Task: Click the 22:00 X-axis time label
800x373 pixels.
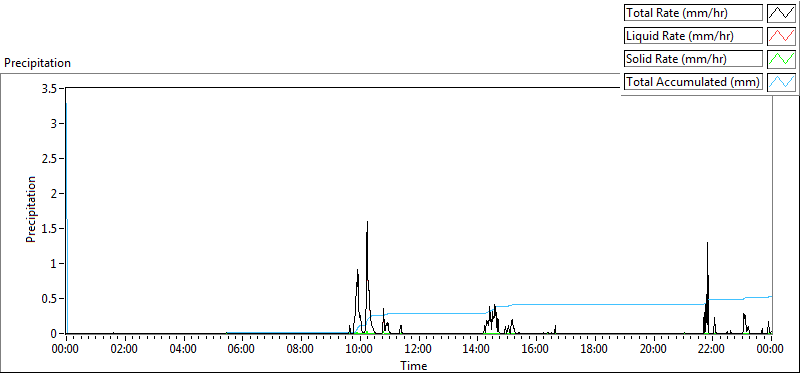Action: (712, 350)
